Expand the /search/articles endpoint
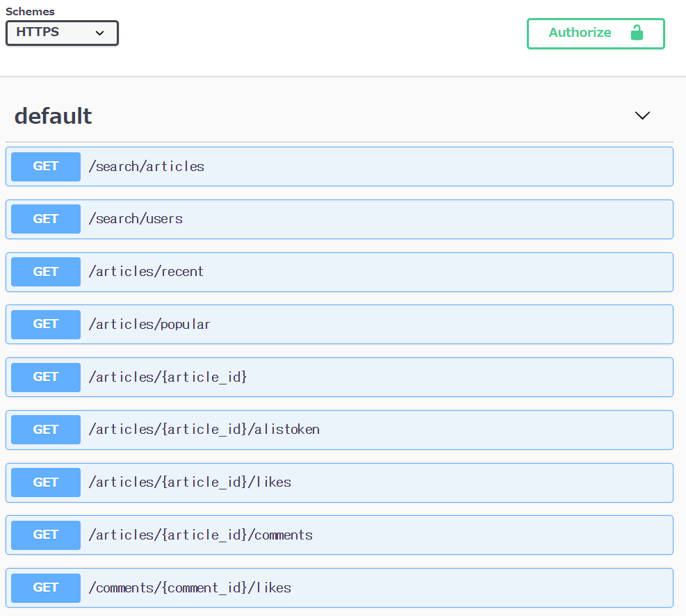The image size is (686, 616). point(147,166)
